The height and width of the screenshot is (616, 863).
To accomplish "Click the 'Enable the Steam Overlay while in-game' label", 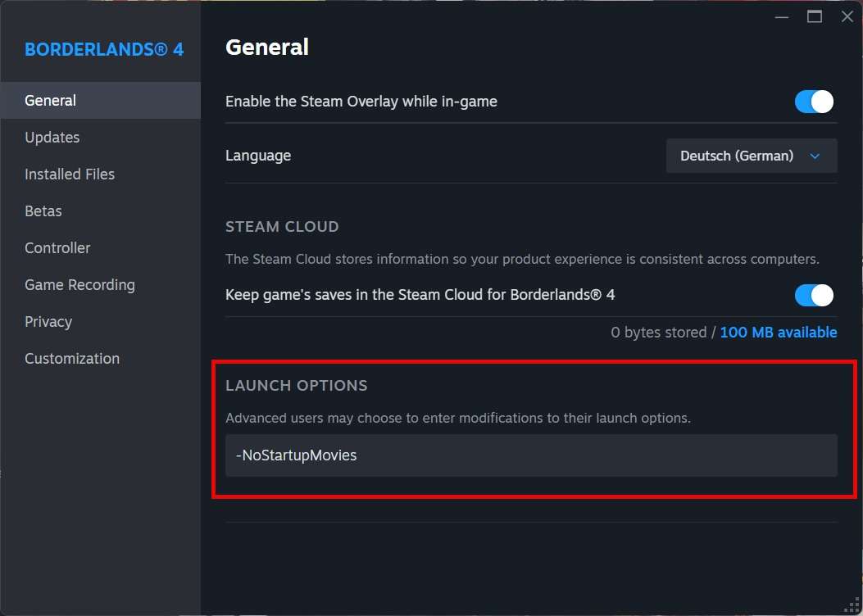I will coord(361,102).
